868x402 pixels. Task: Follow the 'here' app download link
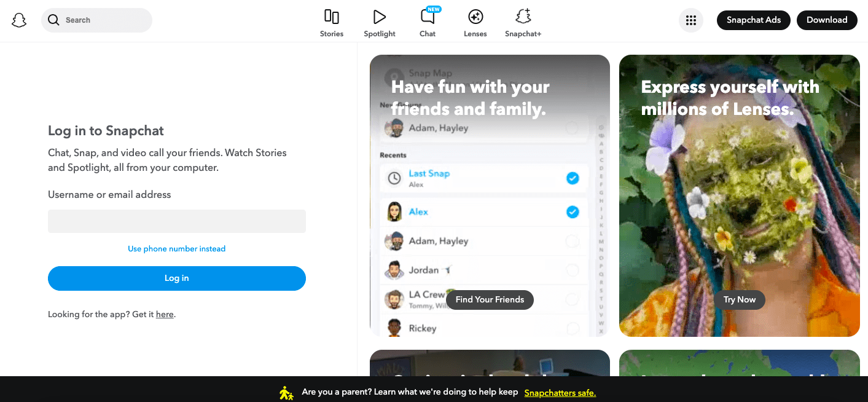(165, 314)
